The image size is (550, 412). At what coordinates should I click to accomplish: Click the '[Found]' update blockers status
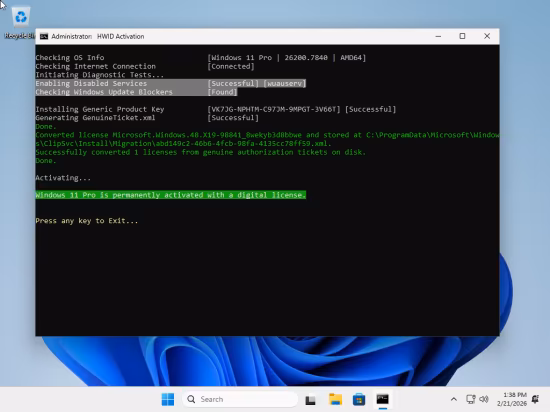point(222,92)
